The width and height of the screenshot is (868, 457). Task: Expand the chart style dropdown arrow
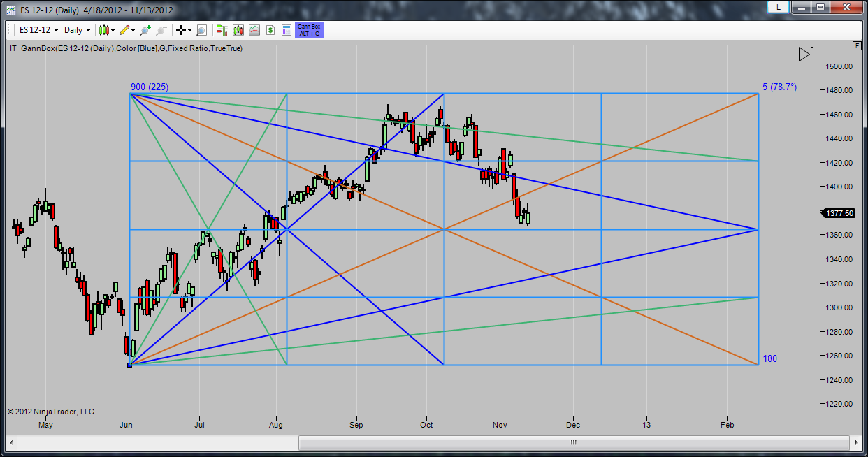coord(113,30)
